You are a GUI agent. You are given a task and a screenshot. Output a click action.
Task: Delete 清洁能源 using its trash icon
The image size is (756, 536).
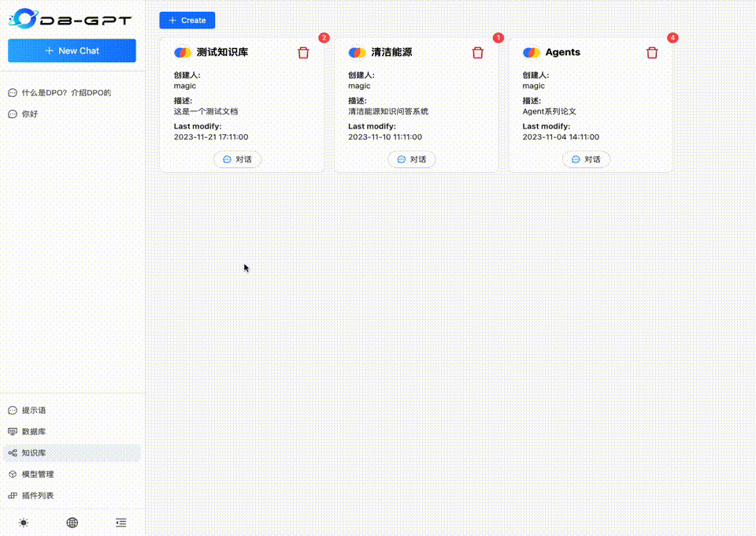tap(478, 52)
